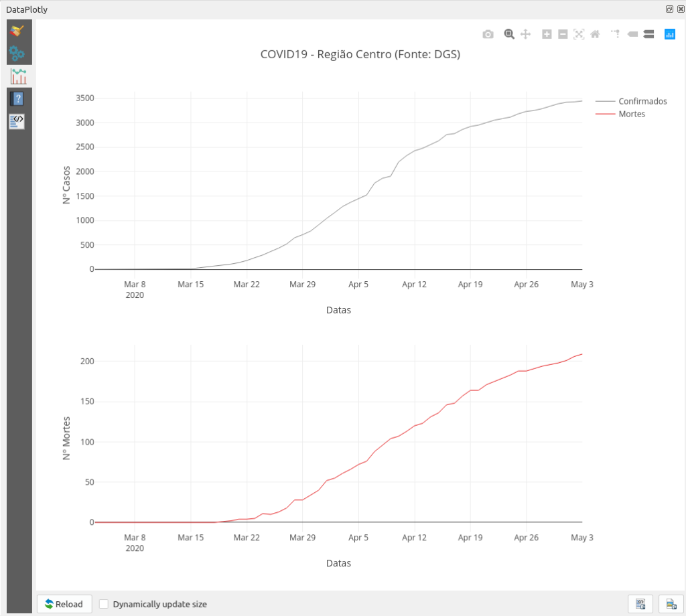Open the Plotly logo link
The image size is (686, 616).
point(669,34)
